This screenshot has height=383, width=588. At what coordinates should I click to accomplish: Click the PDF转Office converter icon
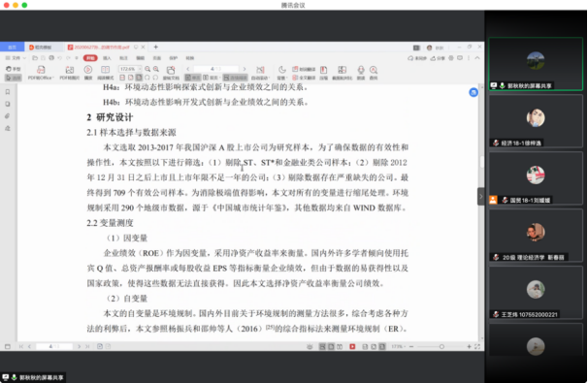pyautogui.click(x=41, y=73)
